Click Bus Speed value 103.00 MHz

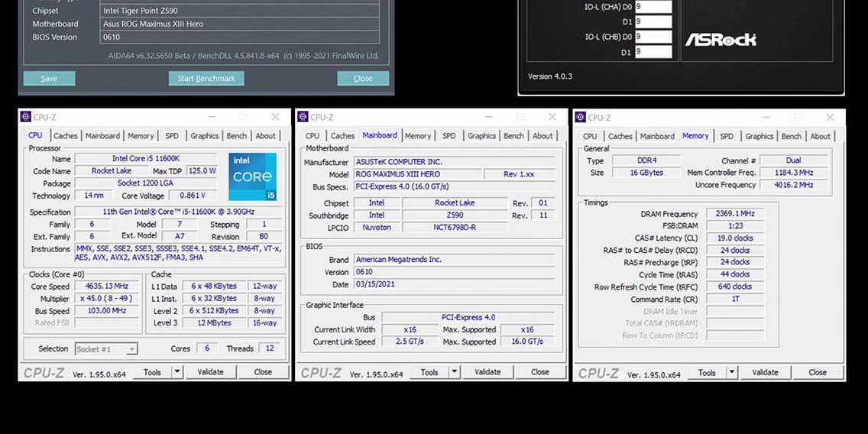pos(107,310)
